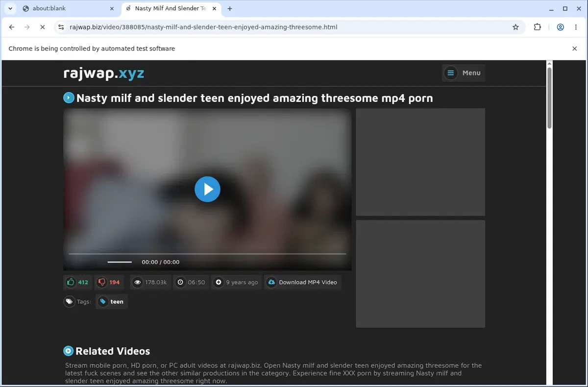Bookmark this page with star icon
The height and width of the screenshot is (387, 588).
[515, 27]
